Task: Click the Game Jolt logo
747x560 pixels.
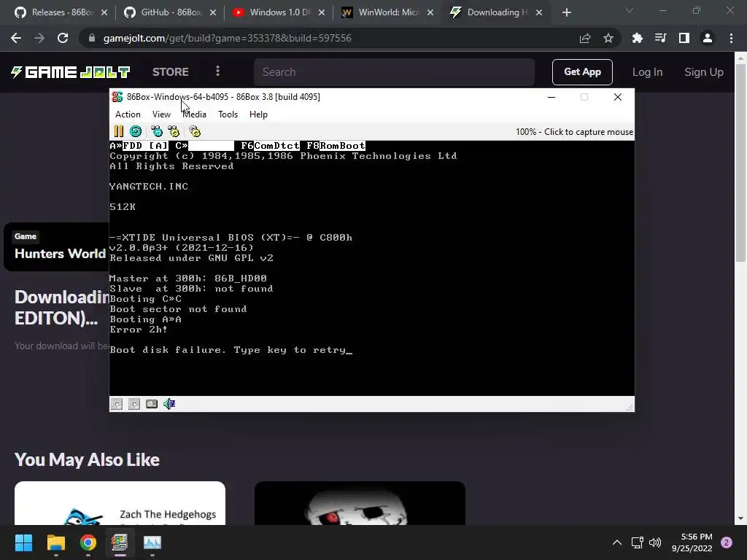Action: pos(71,72)
